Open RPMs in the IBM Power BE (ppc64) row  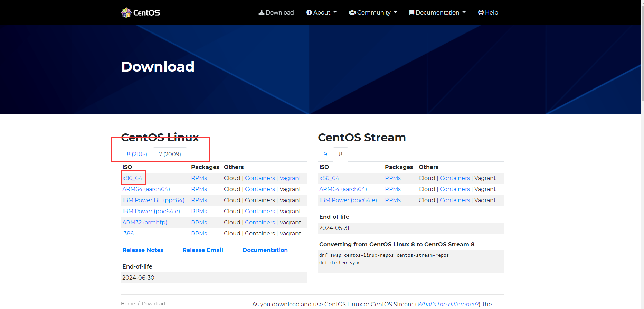coord(199,200)
